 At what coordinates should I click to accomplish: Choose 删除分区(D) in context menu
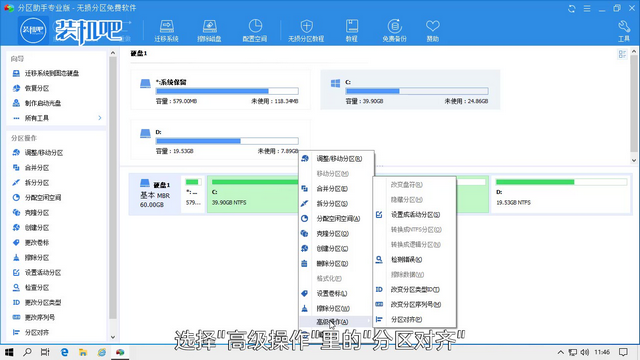coord(336,263)
